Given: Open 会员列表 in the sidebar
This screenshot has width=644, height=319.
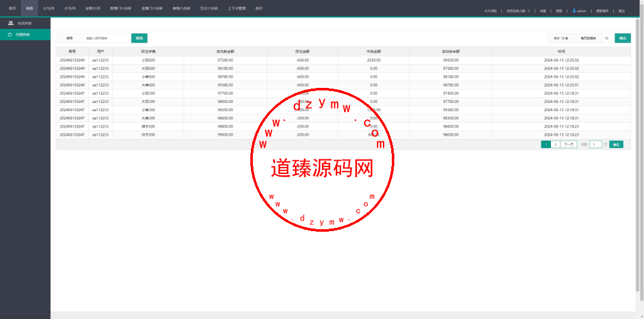Looking at the screenshot, I should coord(25,23).
